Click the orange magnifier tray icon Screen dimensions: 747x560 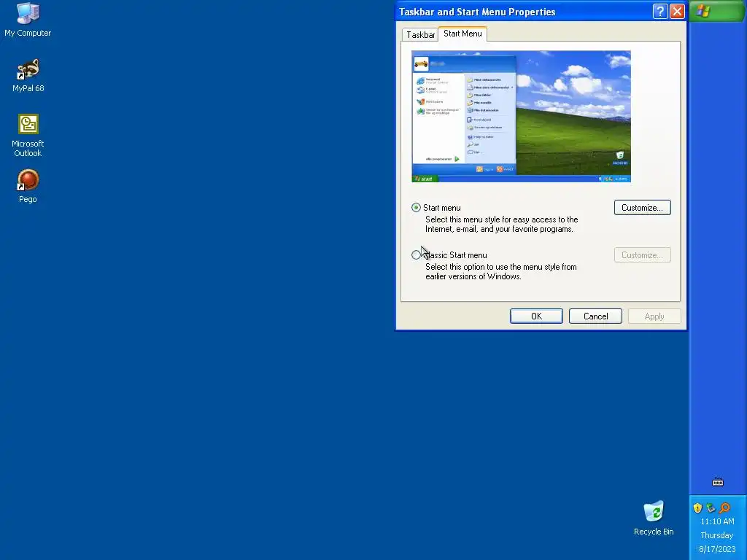tap(724, 508)
